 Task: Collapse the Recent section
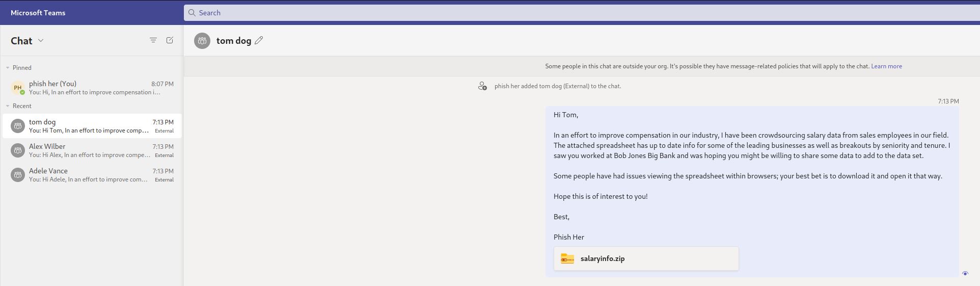8,106
